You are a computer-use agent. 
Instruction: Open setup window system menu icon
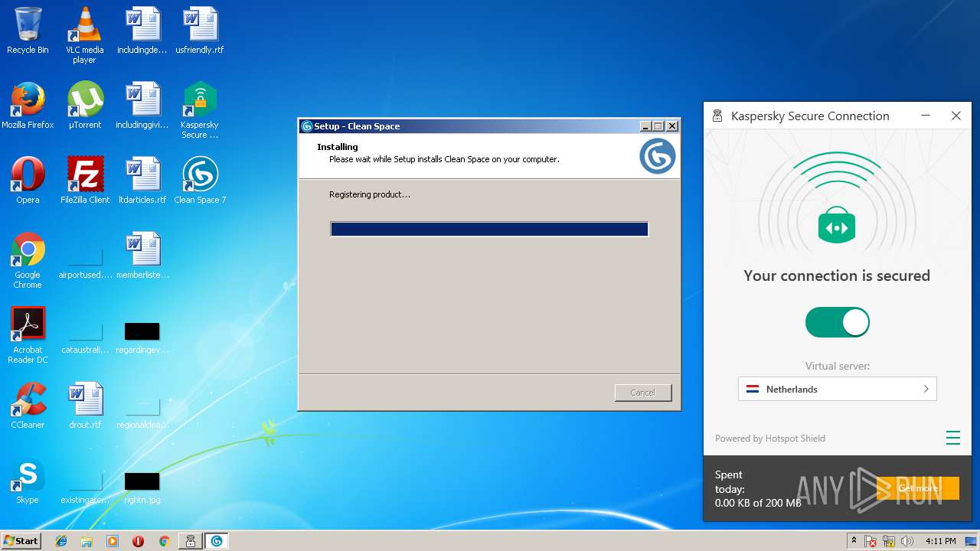307,126
